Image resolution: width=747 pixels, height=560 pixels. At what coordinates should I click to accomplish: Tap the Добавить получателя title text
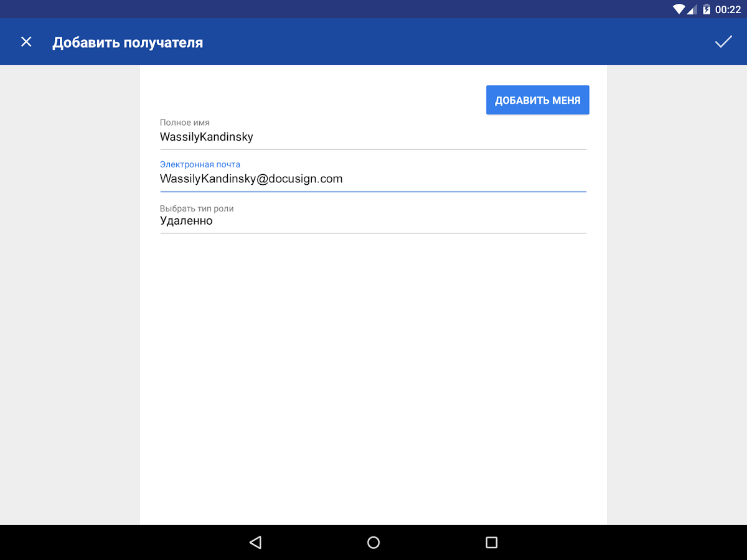(128, 42)
